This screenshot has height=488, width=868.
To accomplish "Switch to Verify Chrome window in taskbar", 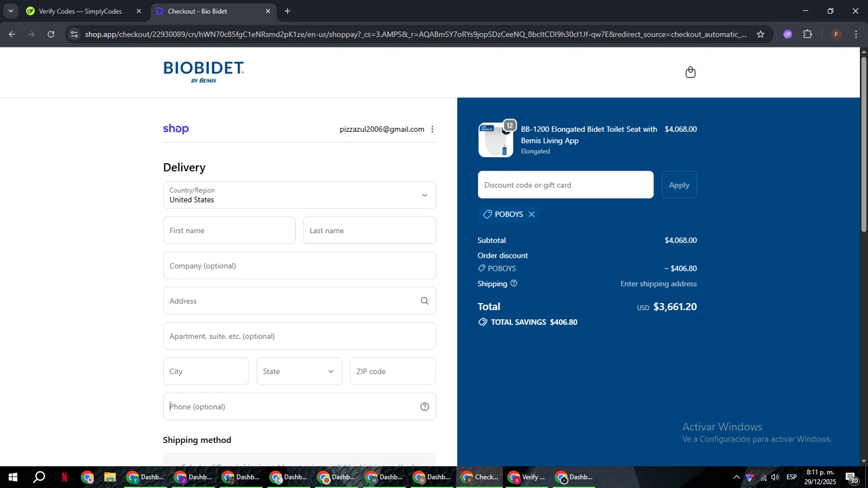I will point(527,477).
